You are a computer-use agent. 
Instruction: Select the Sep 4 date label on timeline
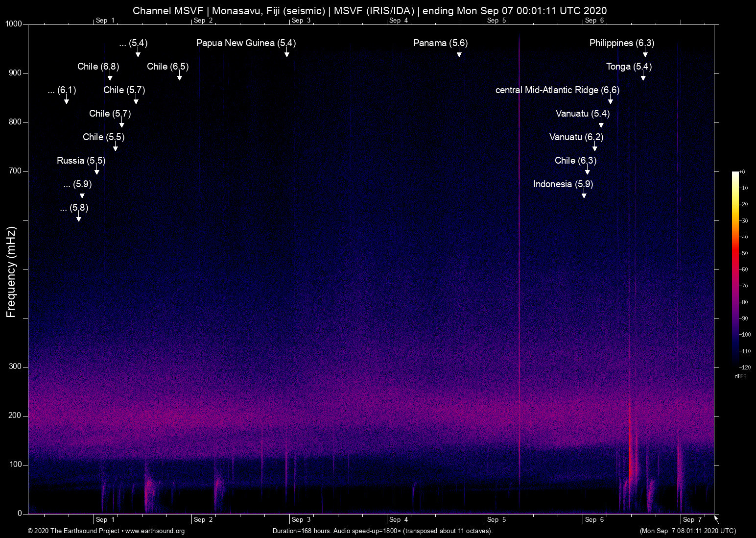point(398,519)
